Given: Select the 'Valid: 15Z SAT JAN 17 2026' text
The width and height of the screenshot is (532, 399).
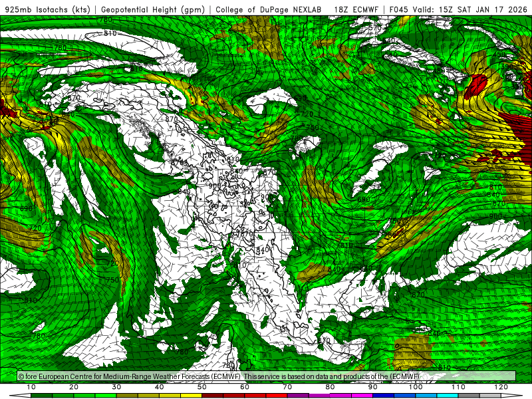Looking at the screenshot, I should point(471,9).
